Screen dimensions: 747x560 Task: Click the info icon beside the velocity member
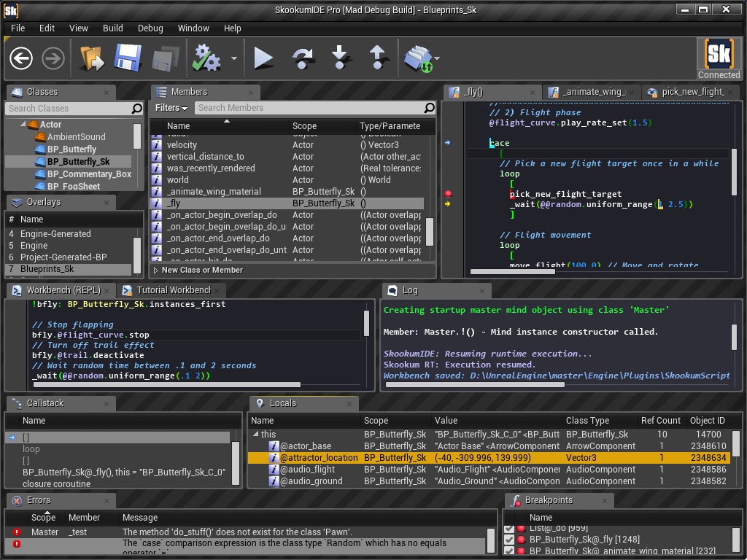pos(156,145)
